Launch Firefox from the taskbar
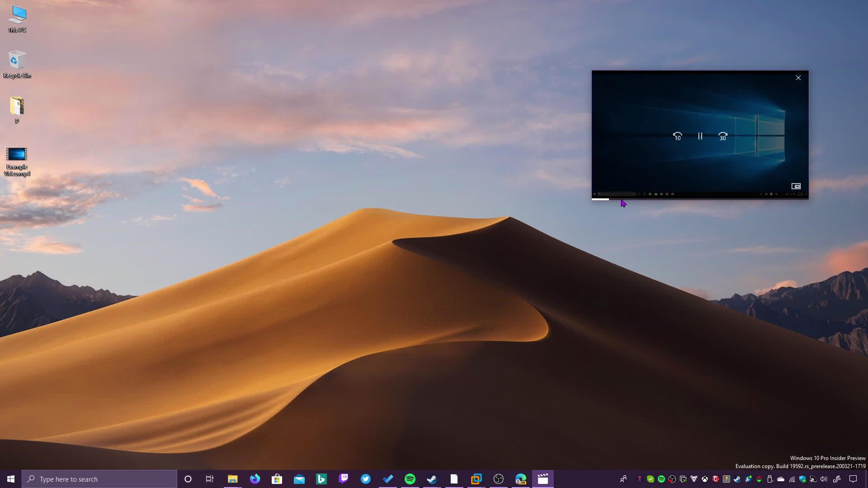The height and width of the screenshot is (488, 868). [255, 479]
